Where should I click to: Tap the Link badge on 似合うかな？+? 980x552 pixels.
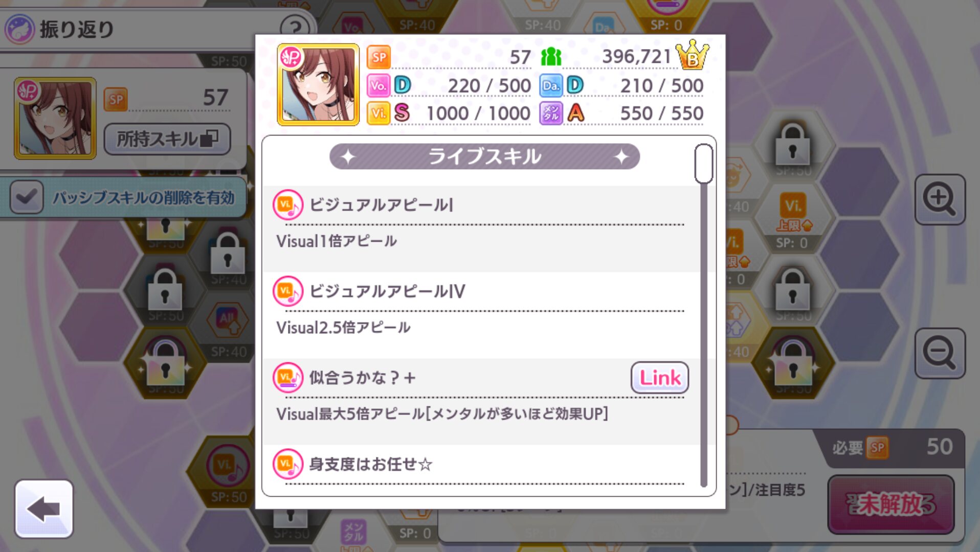(x=660, y=378)
